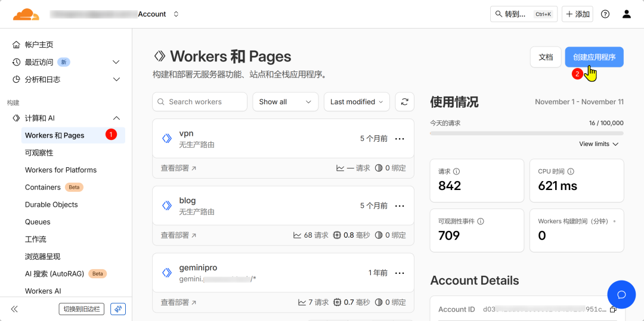
Task: Open the Last modified sort dropdown
Action: (357, 102)
